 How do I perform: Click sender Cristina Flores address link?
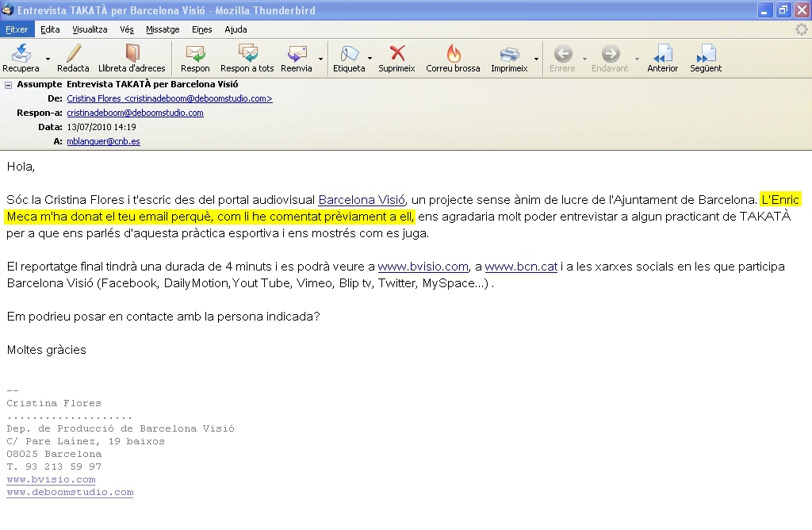coord(170,98)
